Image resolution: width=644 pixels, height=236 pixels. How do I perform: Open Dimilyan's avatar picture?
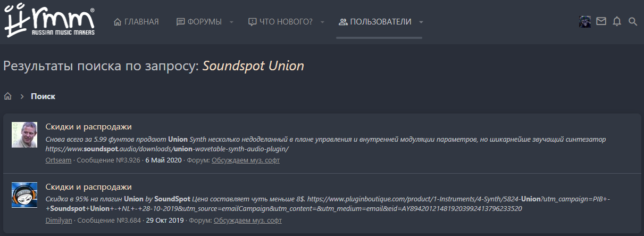coord(24,195)
